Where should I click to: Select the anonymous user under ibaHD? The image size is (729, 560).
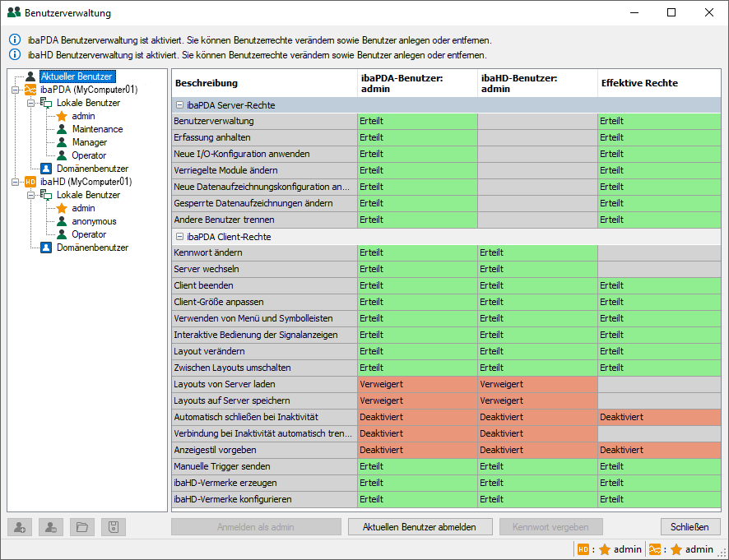tap(94, 221)
